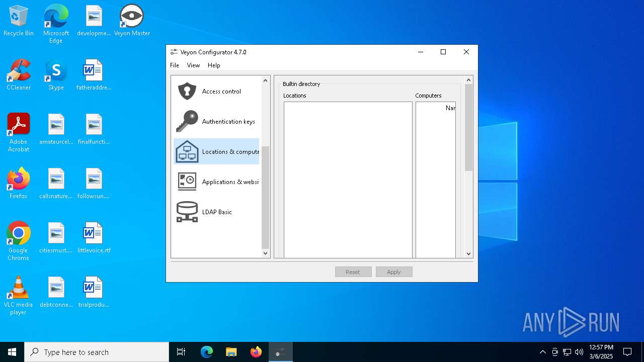Select the finalfuncti... image file

click(x=94, y=129)
